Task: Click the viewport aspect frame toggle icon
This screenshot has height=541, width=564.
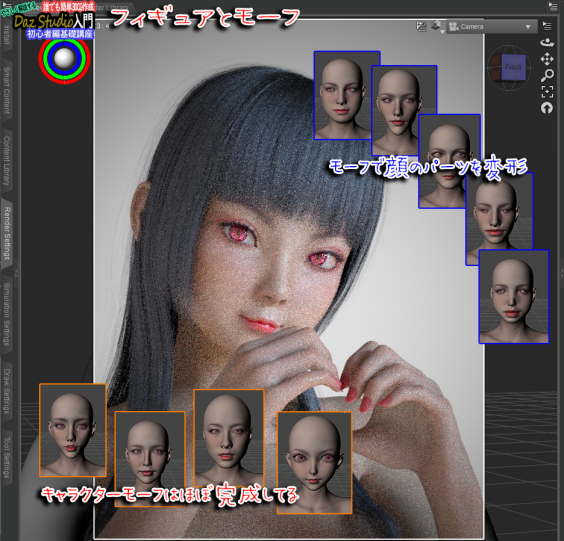Action: coord(421,26)
